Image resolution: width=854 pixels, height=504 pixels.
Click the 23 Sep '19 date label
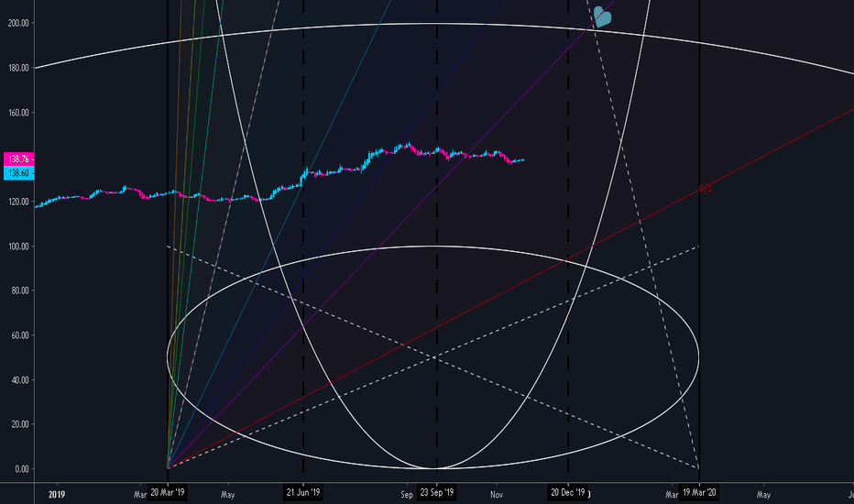tap(437, 493)
